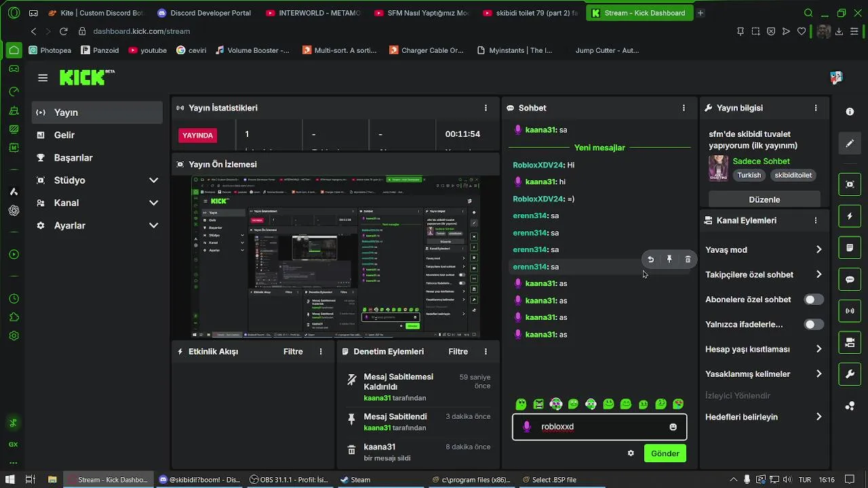Open the hamburger menu beside Kick logo
Image resolution: width=868 pixels, height=488 pixels.
43,78
